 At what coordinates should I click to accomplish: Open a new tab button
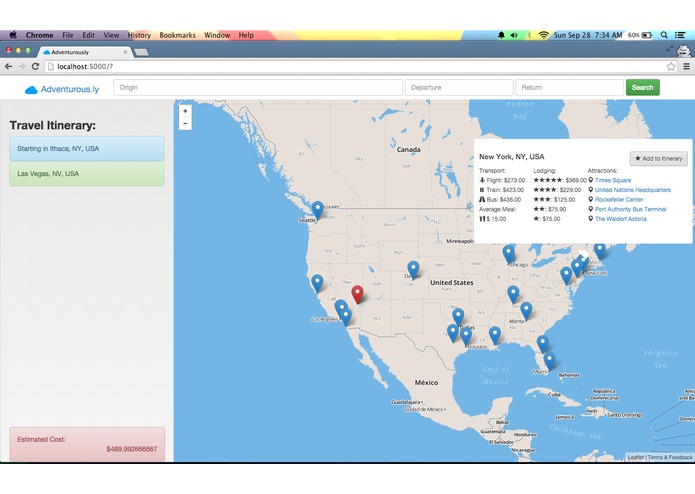[x=141, y=53]
